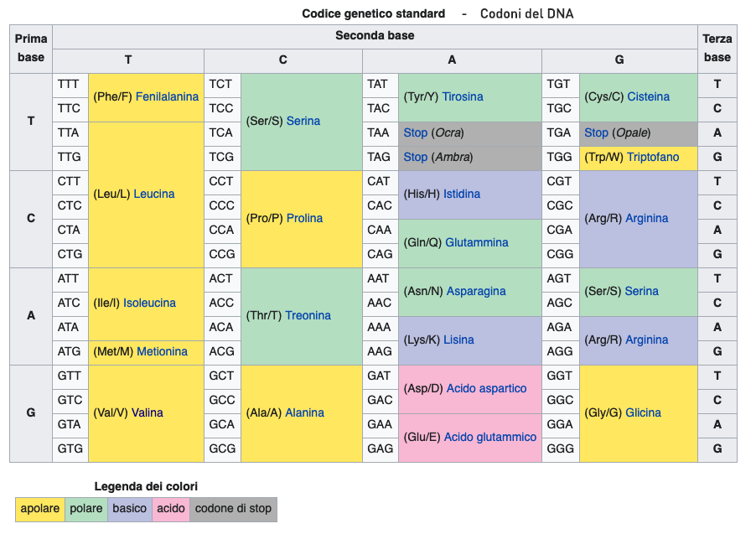The height and width of the screenshot is (560, 756).
Task: Click the Acido glutammico link
Action: click(x=489, y=437)
